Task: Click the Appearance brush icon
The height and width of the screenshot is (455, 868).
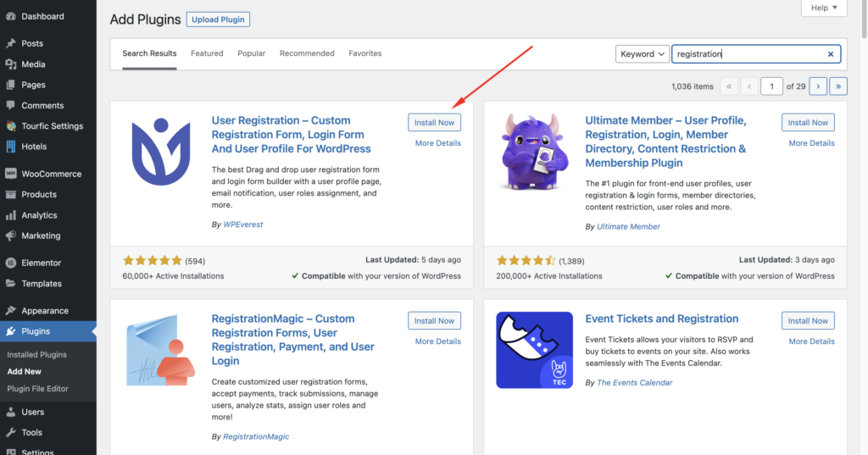Action: (10, 310)
